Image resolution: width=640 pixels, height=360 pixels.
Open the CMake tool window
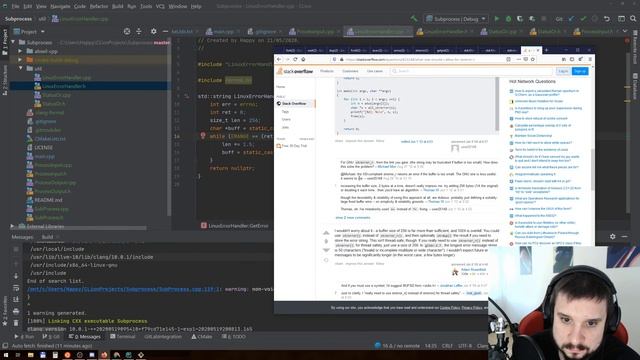(x=202, y=337)
